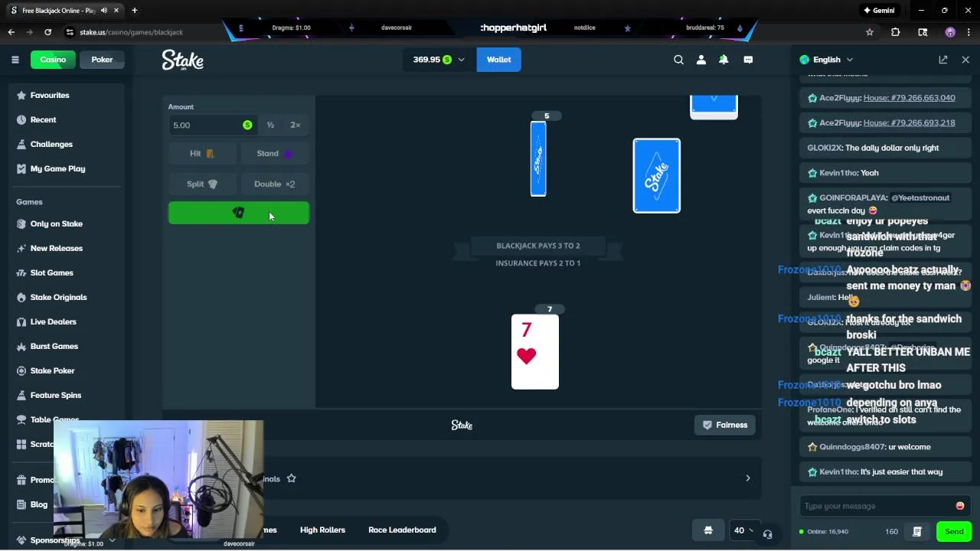This screenshot has width=980, height=551.
Task: Reload the browser page
Action: [47, 32]
